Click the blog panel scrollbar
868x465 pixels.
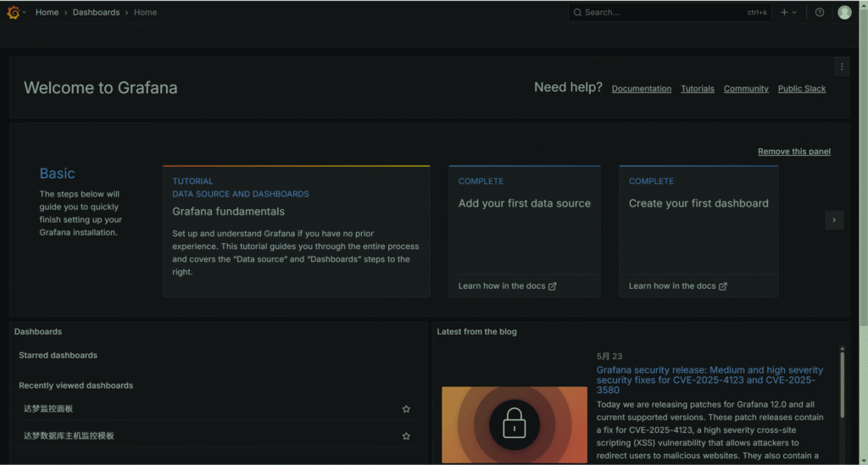point(842,385)
